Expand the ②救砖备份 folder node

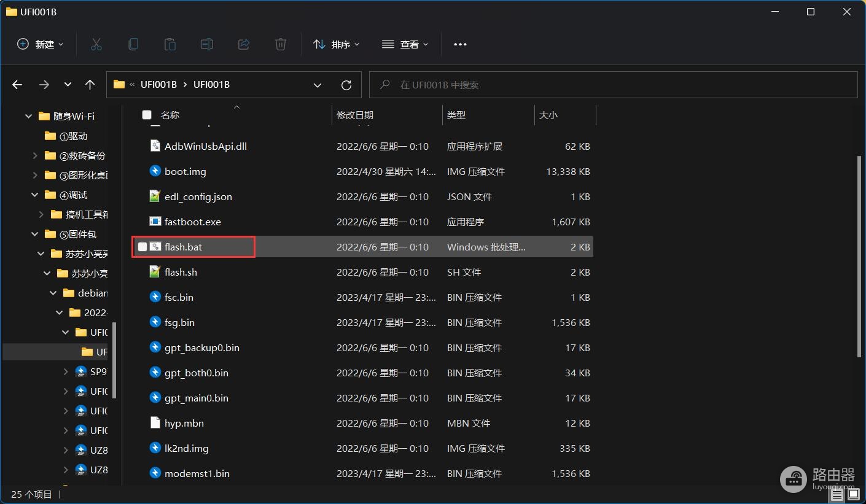pyautogui.click(x=35, y=155)
